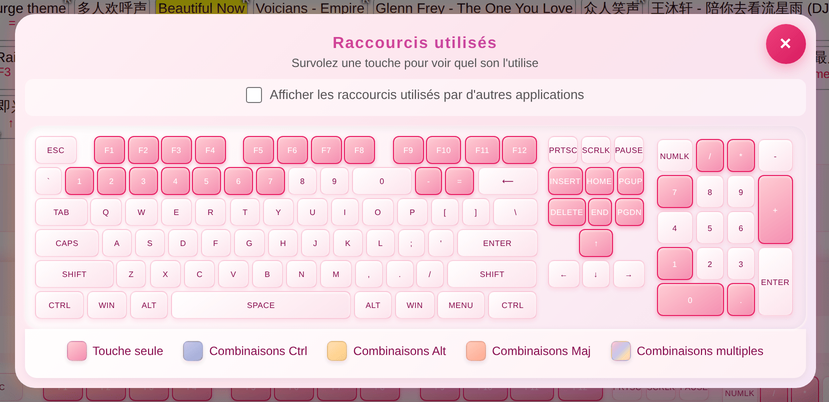This screenshot has height=402, width=829.
Task: Click the HOME key
Action: pyautogui.click(x=600, y=181)
